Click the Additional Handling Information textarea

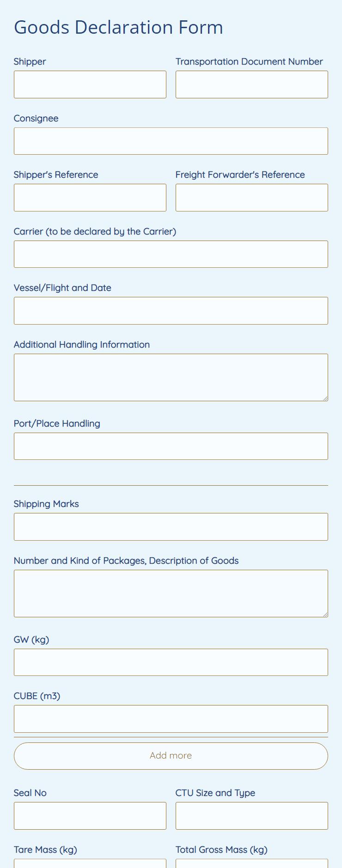point(171,376)
